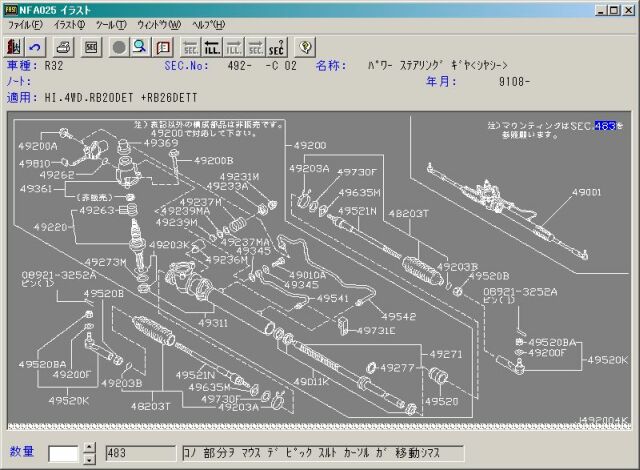Select part number 49810 in diagram
The height and width of the screenshot is (470, 640).
[x=35, y=164]
